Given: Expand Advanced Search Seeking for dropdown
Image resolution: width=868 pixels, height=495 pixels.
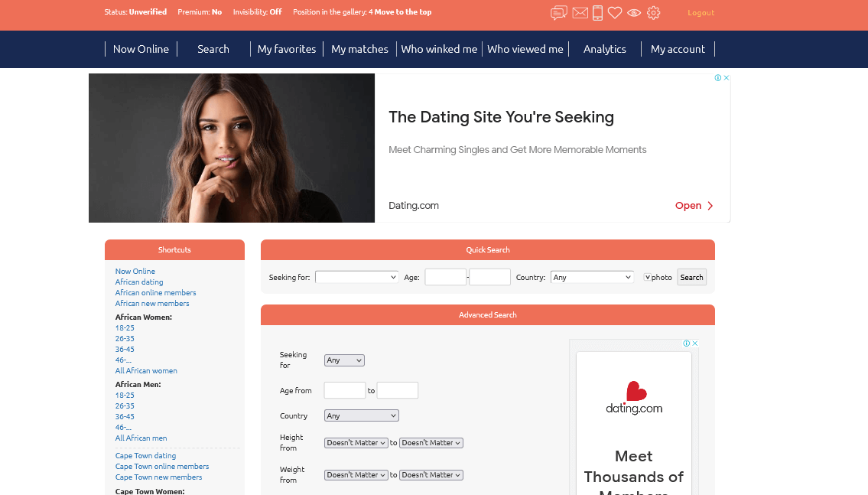Looking at the screenshot, I should (344, 360).
